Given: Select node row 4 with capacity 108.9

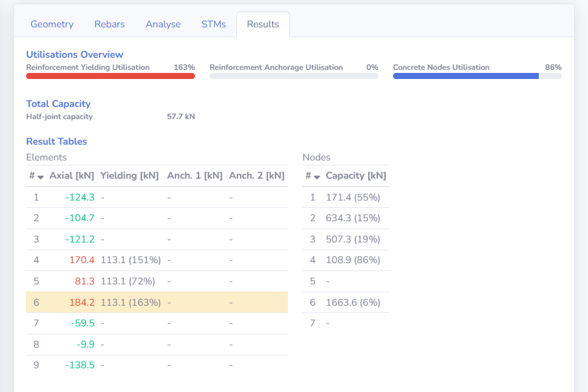Looking at the screenshot, I should 345,260.
